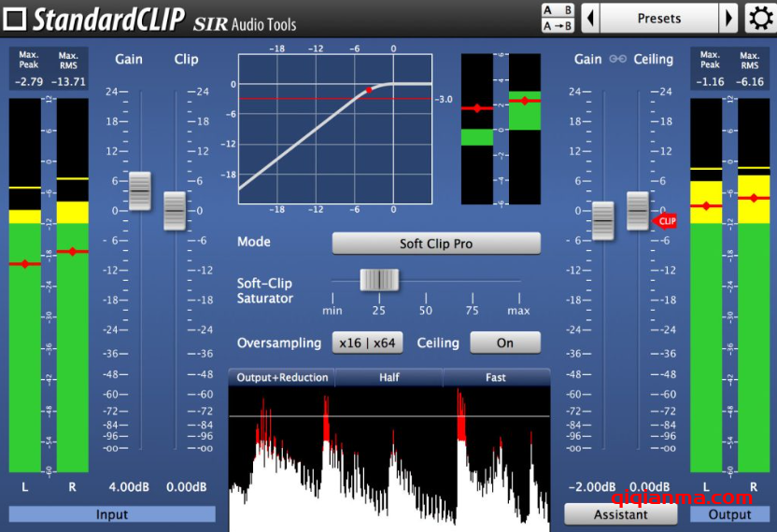The height and width of the screenshot is (532, 777).
Task: Toggle the bypass square next to StandardCLIP
Action: pos(14,18)
